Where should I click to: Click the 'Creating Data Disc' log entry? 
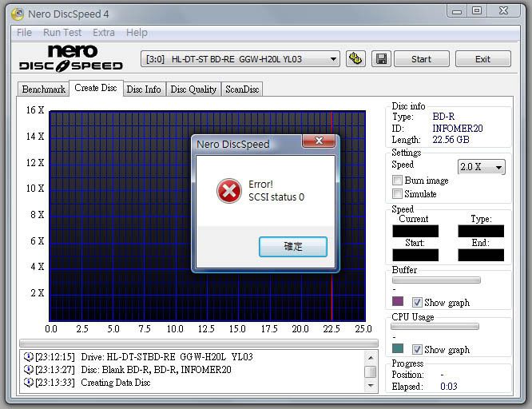tap(116, 383)
